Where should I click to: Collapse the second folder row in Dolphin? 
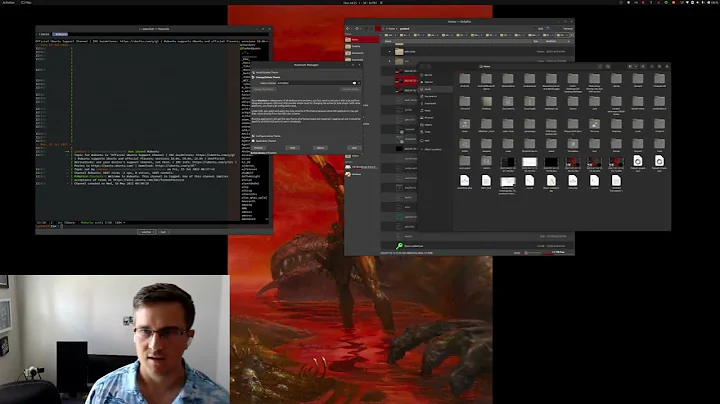(x=390, y=61)
